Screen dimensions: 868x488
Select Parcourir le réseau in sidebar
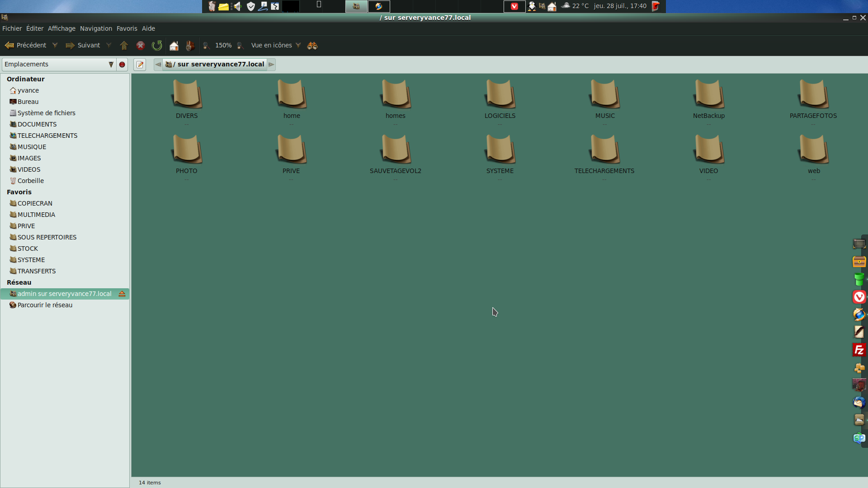click(x=45, y=305)
